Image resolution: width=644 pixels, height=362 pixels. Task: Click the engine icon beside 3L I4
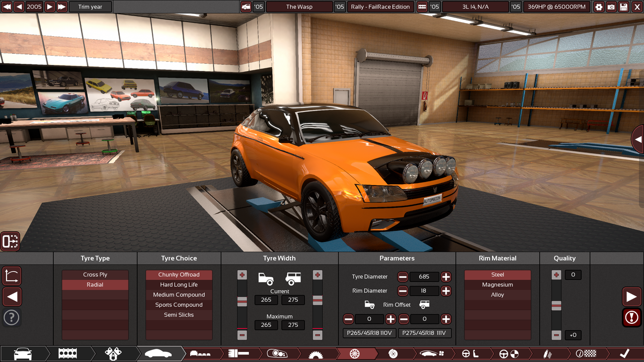(422, 7)
